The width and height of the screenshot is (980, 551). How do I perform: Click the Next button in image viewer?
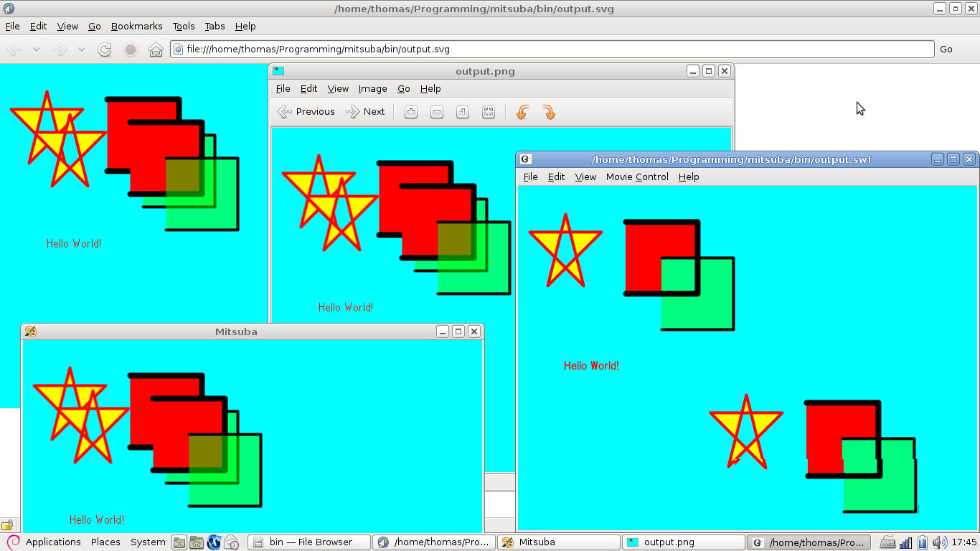365,112
